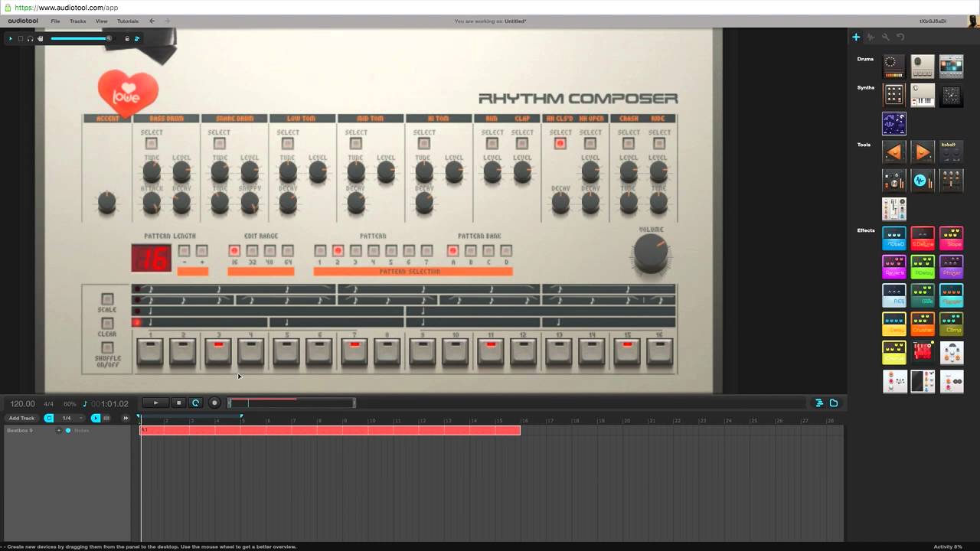This screenshot has width=980, height=551.
Task: Click the blue plus add-device icon
Action: pos(857,37)
